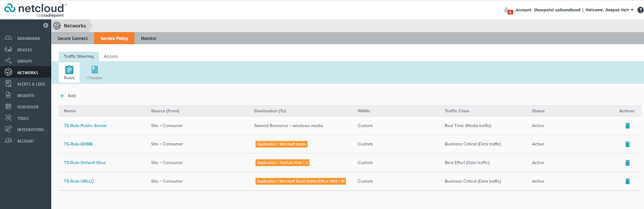Delete the TS-Rule-EMBB rule
This screenshot has height=209, width=644.
click(627, 144)
